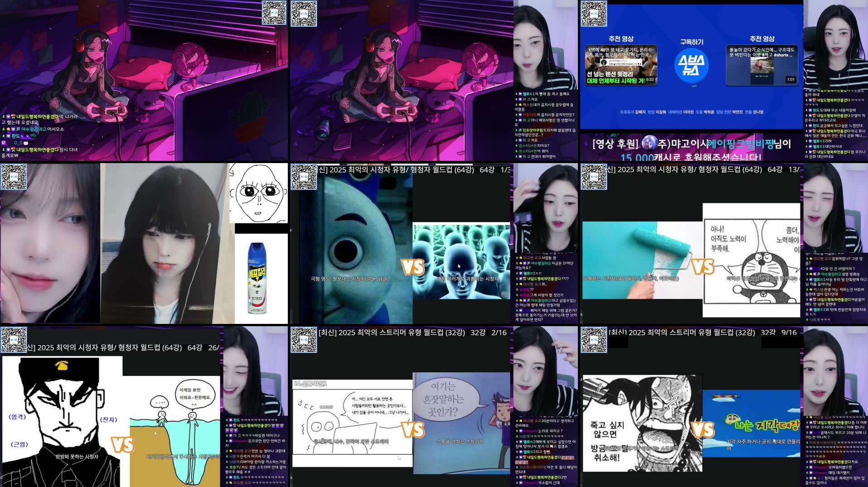Viewport: 868px width, 487px height.
Task: Click the 극혐 영도 caption under the fish face
Action: pos(349,279)
